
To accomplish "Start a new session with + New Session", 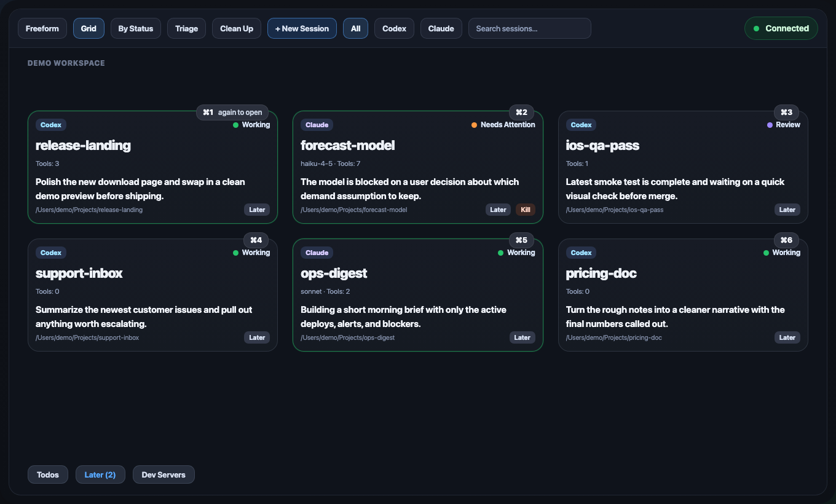I will click(302, 28).
